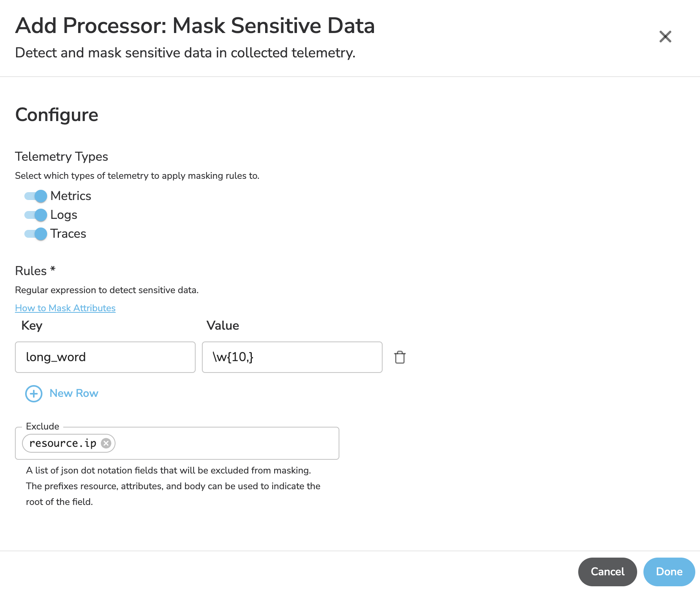The width and height of the screenshot is (700, 591).
Task: Disable the Logs telemetry switch
Action: point(36,215)
